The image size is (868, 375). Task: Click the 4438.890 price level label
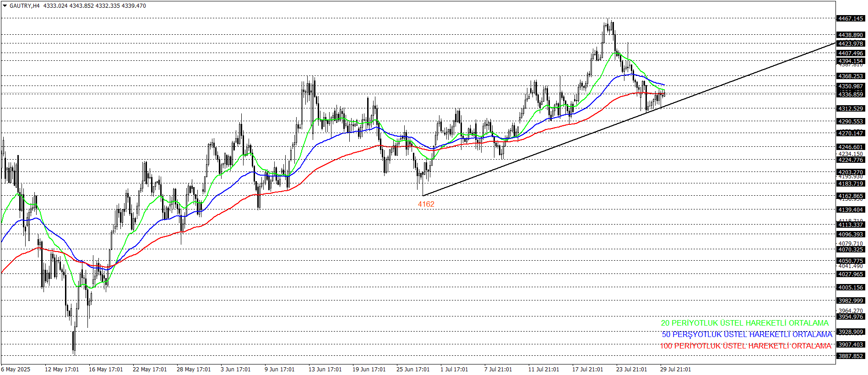point(851,35)
